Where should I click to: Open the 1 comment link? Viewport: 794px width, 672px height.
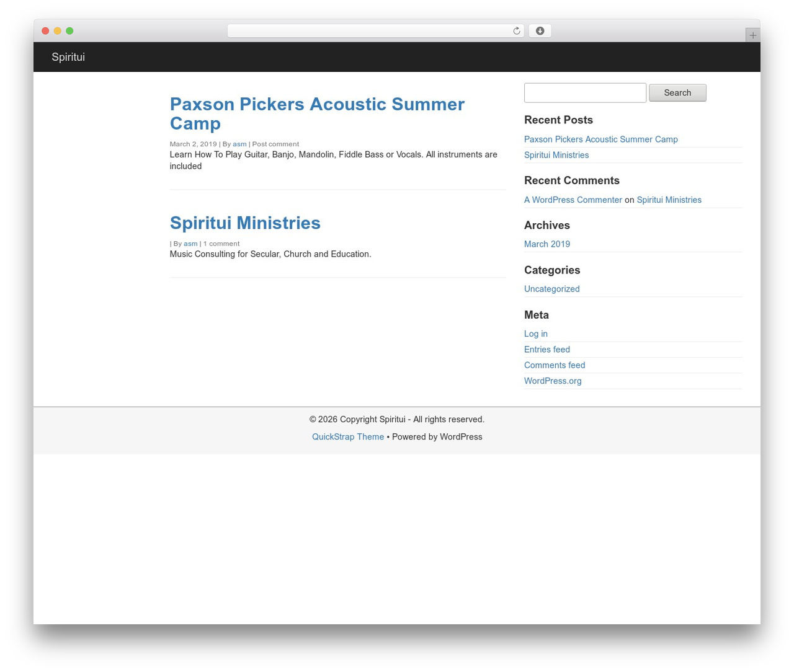(221, 244)
